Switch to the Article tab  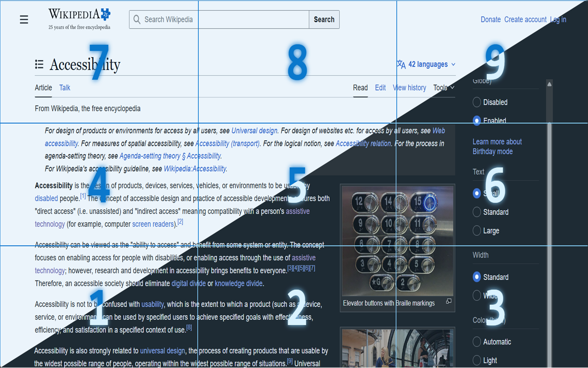pyautogui.click(x=43, y=87)
